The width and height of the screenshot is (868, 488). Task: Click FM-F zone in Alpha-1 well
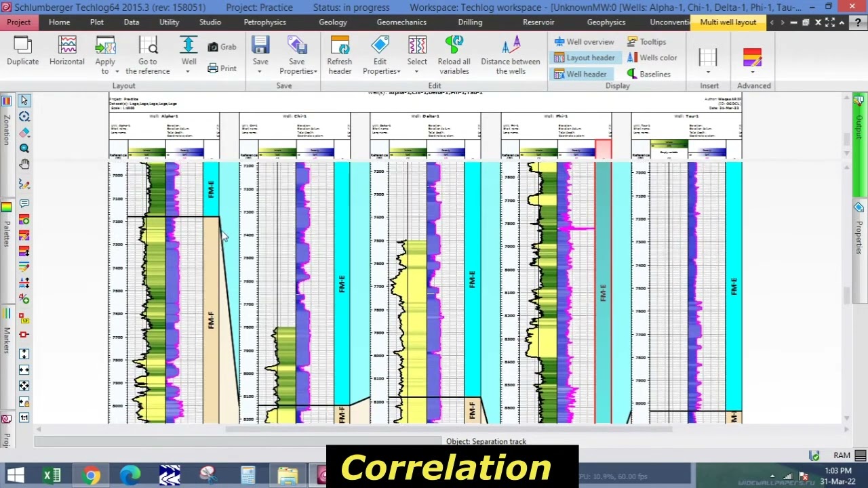click(x=212, y=320)
